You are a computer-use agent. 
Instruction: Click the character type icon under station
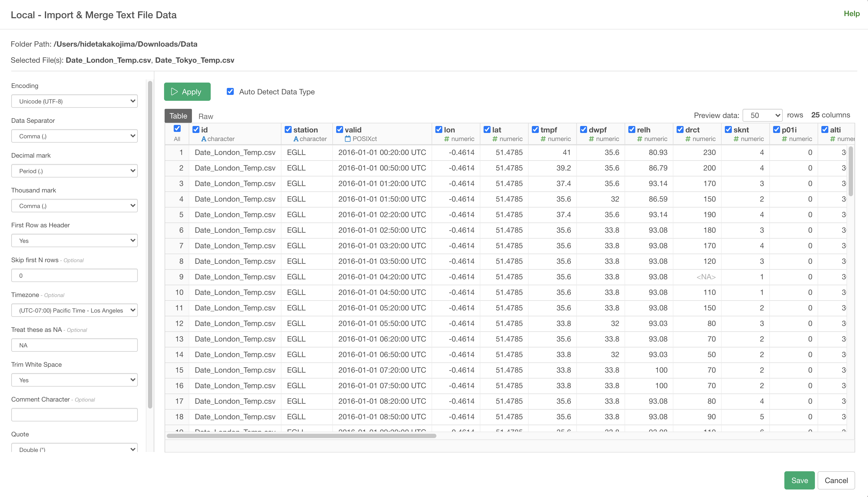[x=296, y=139]
